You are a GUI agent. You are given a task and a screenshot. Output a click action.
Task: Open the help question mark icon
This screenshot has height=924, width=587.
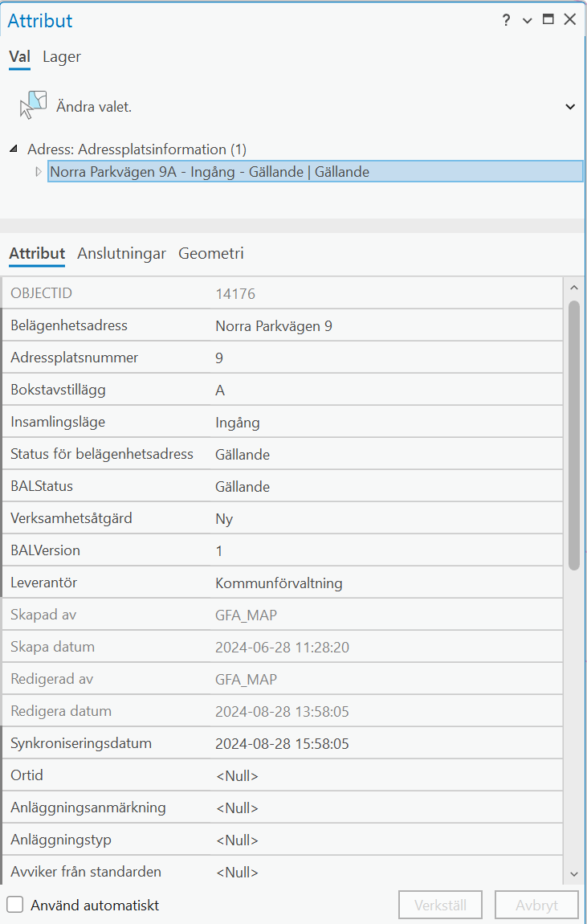(506, 21)
